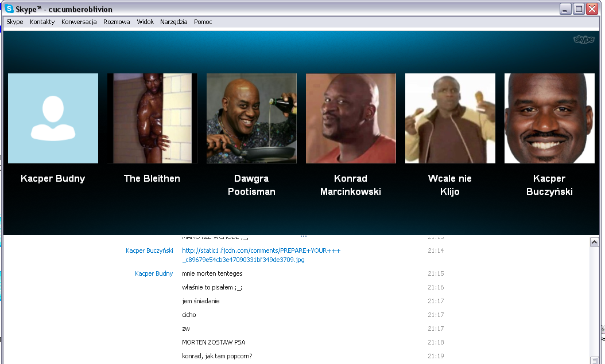
Task: Click the name label Dawgra Pootisman
Action: tap(251, 185)
